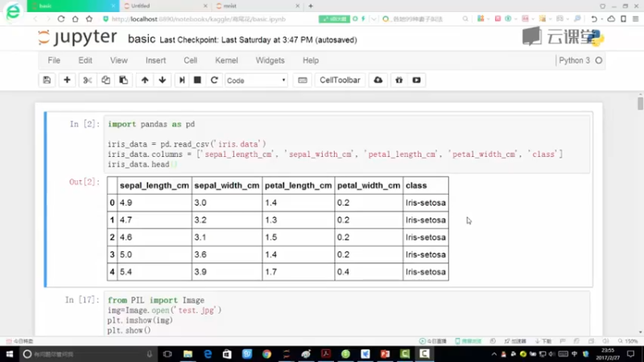This screenshot has height=362, width=644.
Task: Open the File menu
Action: [54, 60]
